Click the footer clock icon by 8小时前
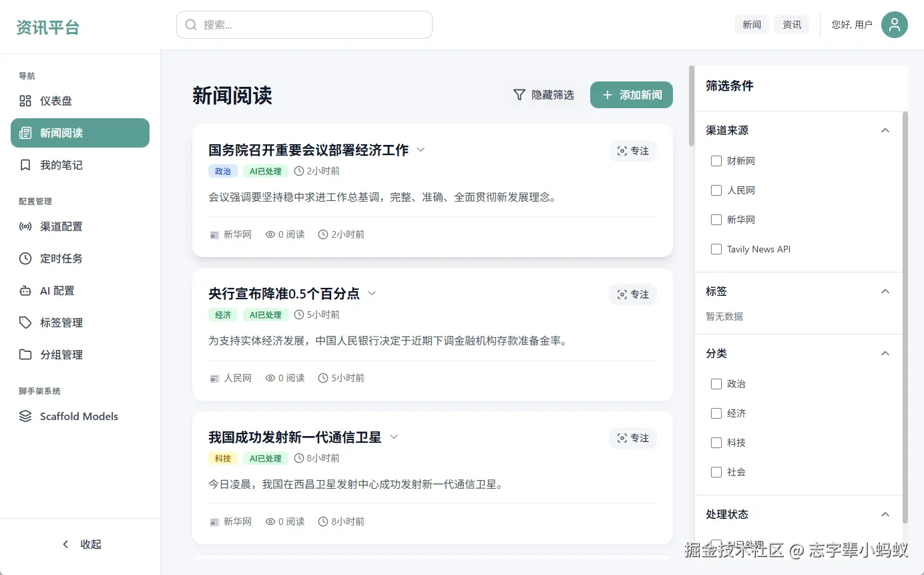924x575 pixels. [x=323, y=522]
